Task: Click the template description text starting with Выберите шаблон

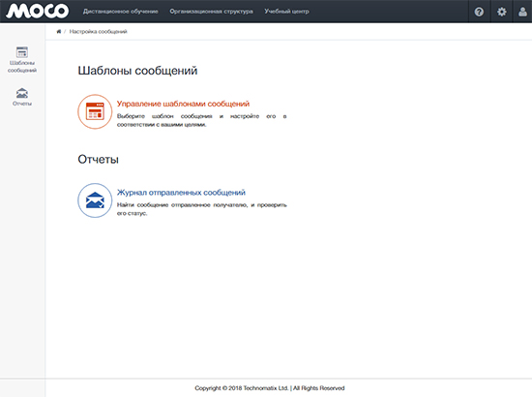Action: (202, 120)
